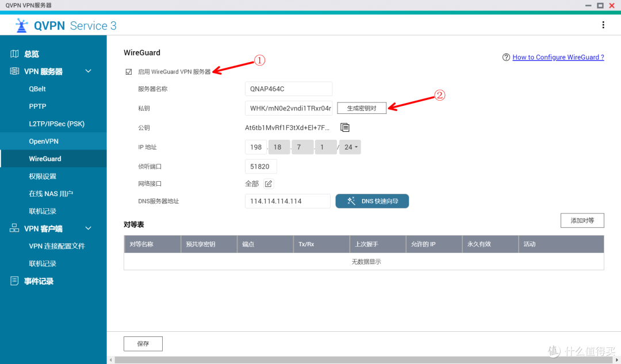Screen dimensions: 621x364
Task: Click the help question mark icon
Action: (505, 57)
